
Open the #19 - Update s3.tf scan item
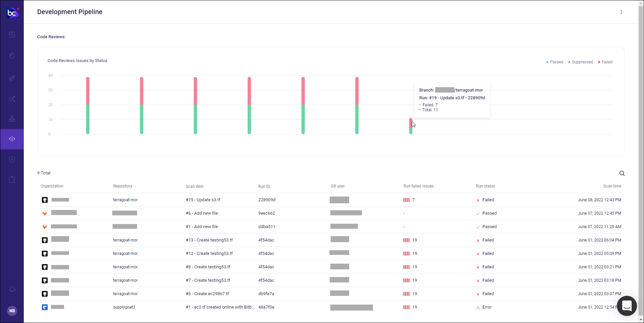[x=203, y=200]
